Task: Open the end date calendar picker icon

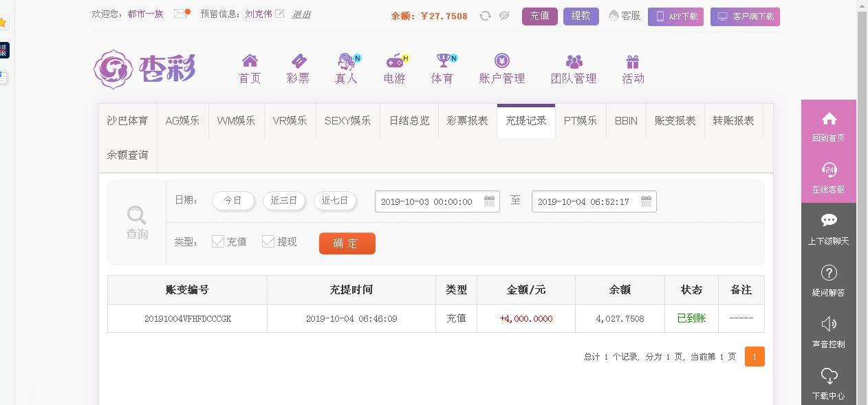Action: (646, 201)
